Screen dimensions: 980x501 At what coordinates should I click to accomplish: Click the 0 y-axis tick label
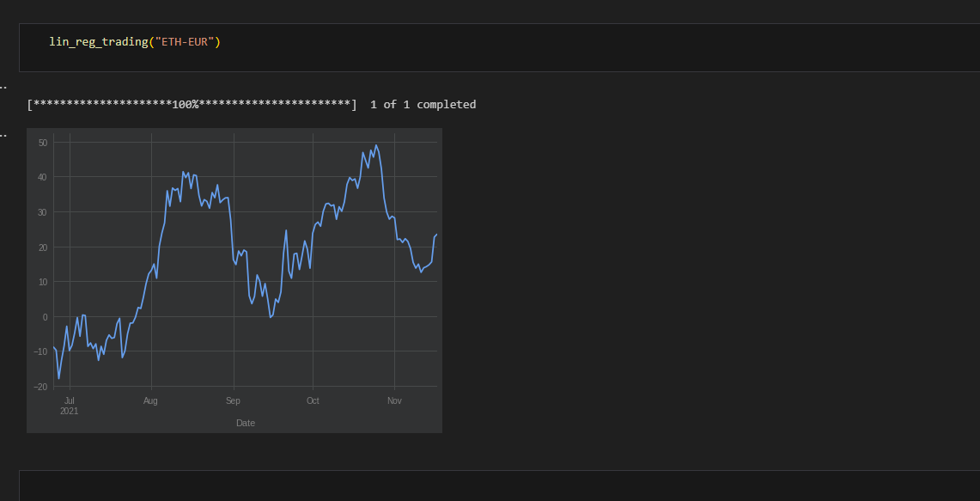(45, 316)
